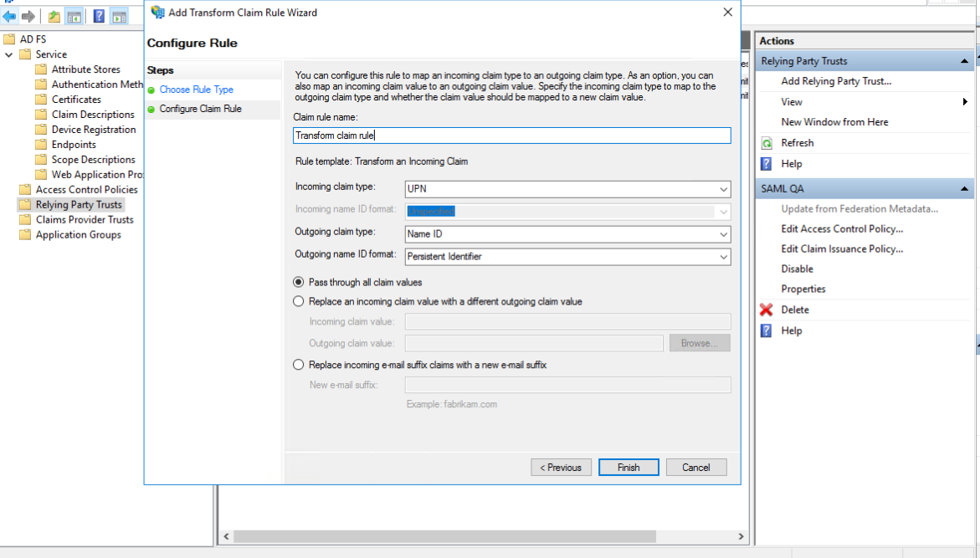Click the Endpoints folder icon
This screenshot has height=558, width=980.
(41, 144)
